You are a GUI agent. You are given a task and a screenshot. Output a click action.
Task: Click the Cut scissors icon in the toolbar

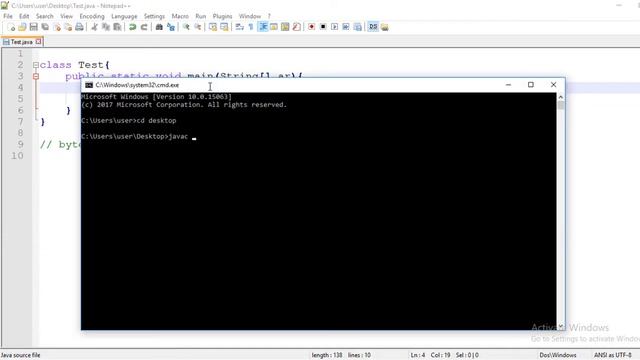click(x=94, y=27)
